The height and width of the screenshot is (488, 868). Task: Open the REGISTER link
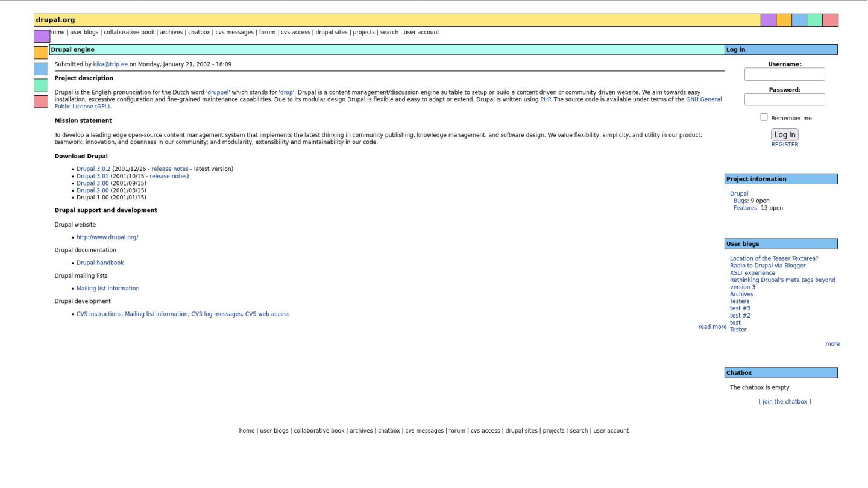785,145
